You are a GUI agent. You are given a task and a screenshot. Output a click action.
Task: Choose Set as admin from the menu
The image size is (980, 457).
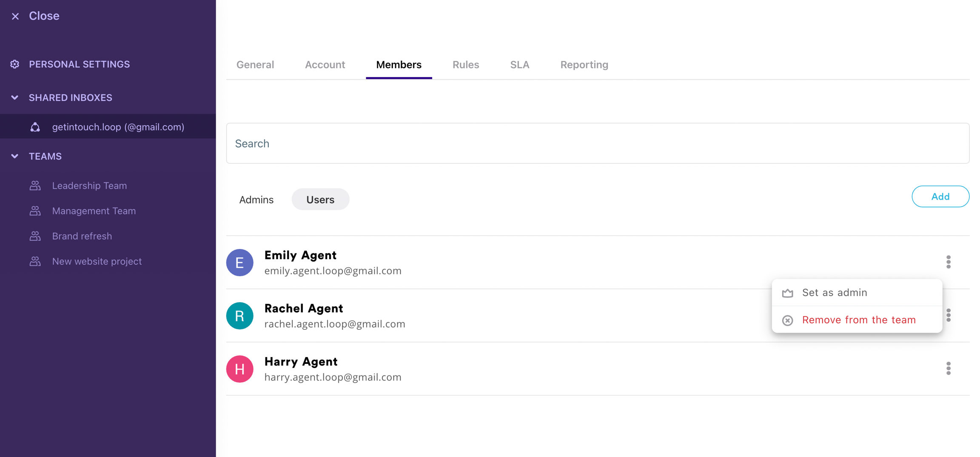tap(834, 293)
